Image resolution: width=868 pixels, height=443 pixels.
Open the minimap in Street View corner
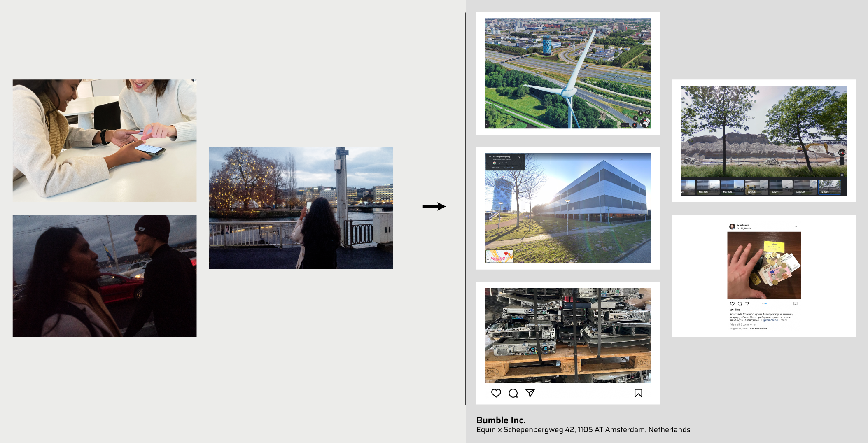499,256
